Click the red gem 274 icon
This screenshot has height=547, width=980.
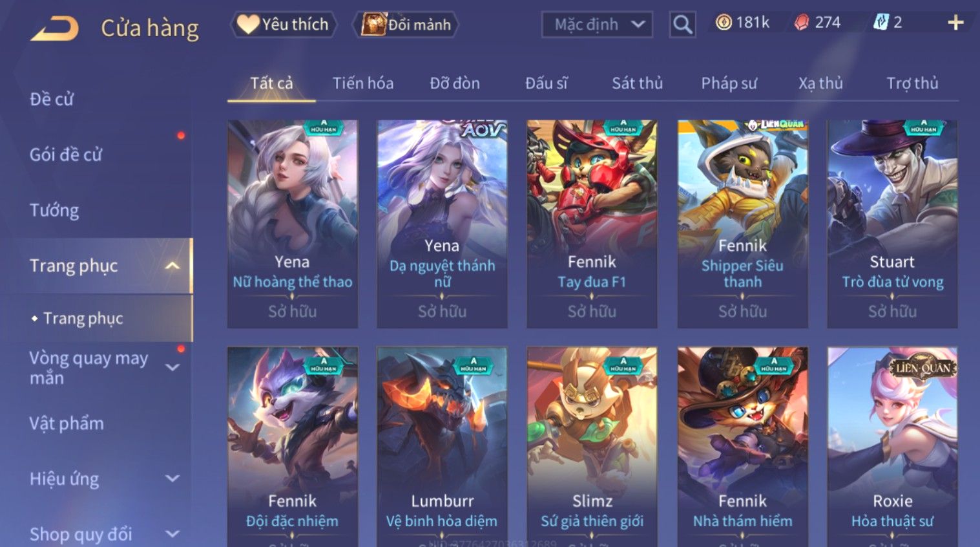[x=802, y=23]
